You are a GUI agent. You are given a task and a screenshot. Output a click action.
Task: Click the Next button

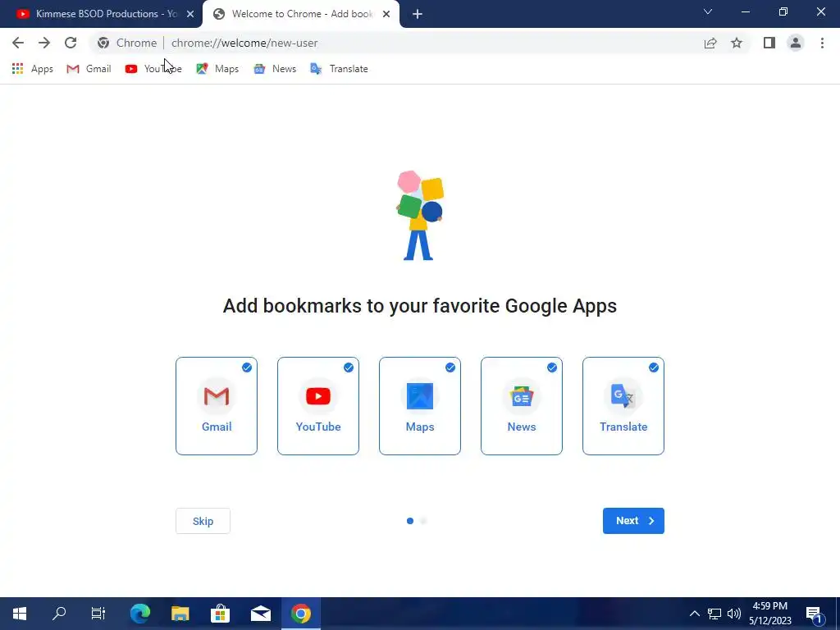(x=633, y=521)
